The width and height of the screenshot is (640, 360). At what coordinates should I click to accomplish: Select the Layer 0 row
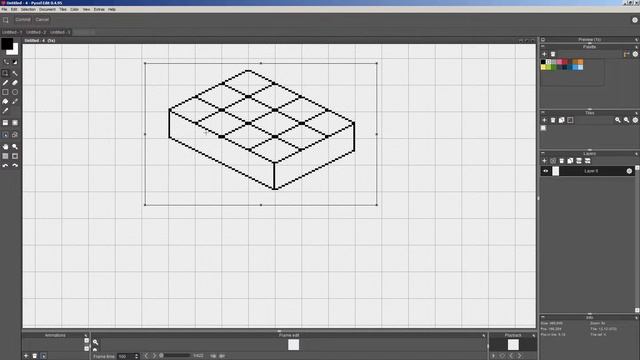[x=588, y=171]
